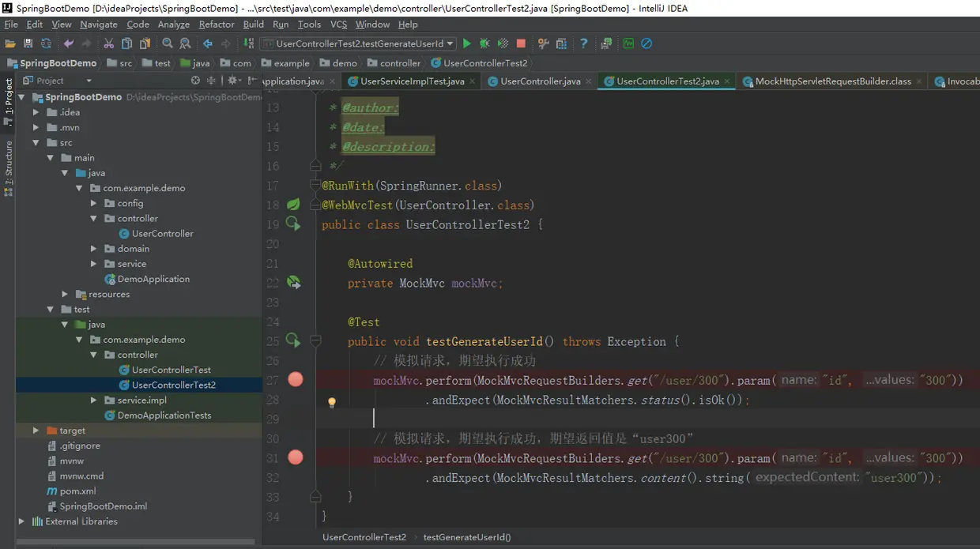Fold the method body at line 25
Image resolution: width=980 pixels, height=549 pixels.
coord(315,341)
